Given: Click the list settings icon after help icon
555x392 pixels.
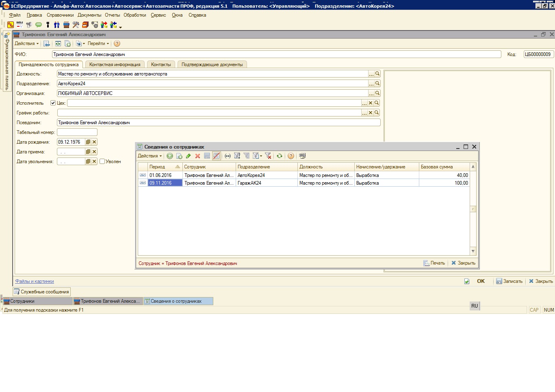Looking at the screenshot, I should tap(302, 156).
